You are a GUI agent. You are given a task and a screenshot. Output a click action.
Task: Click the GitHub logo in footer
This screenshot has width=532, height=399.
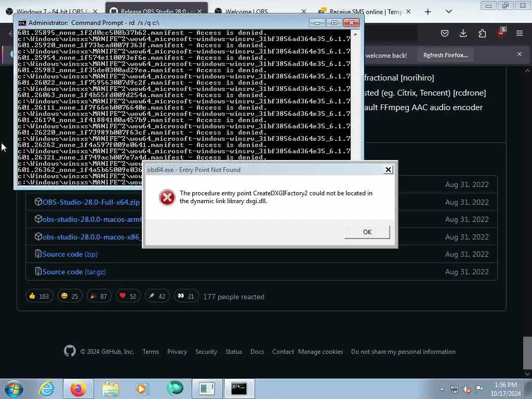click(x=70, y=351)
